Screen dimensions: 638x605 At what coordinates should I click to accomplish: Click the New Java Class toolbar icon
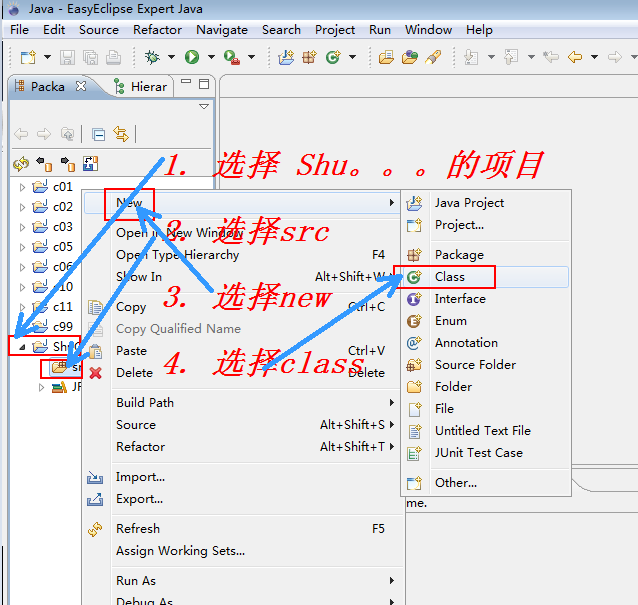[333, 57]
